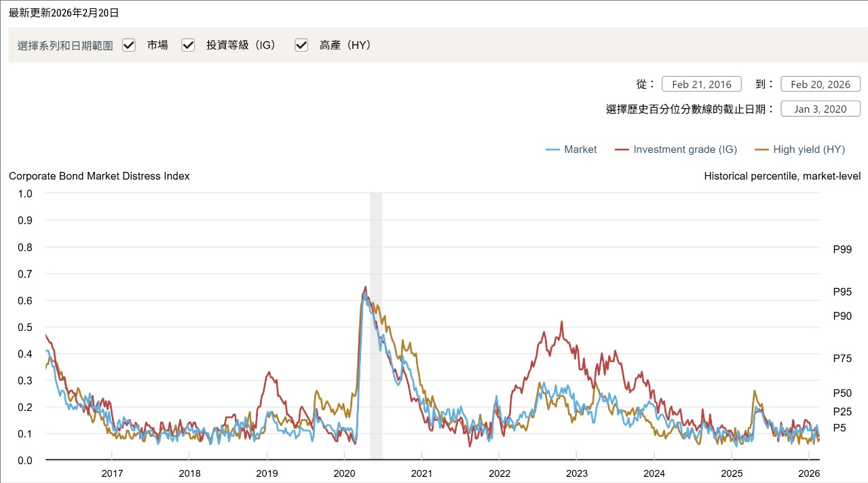
Task: Click the 0.0 y-axis value
Action: click(25, 461)
